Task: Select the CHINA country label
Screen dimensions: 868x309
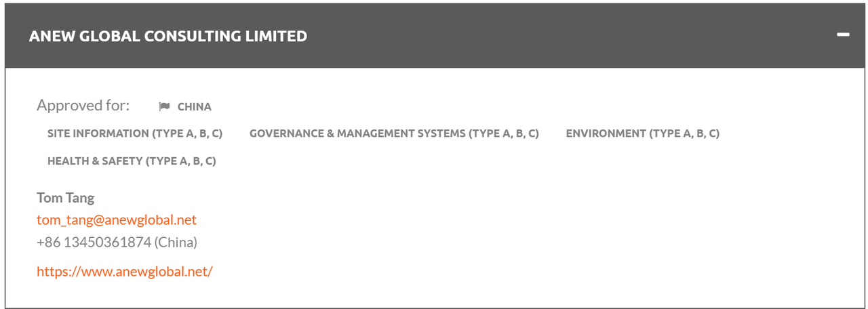Action: pos(195,106)
